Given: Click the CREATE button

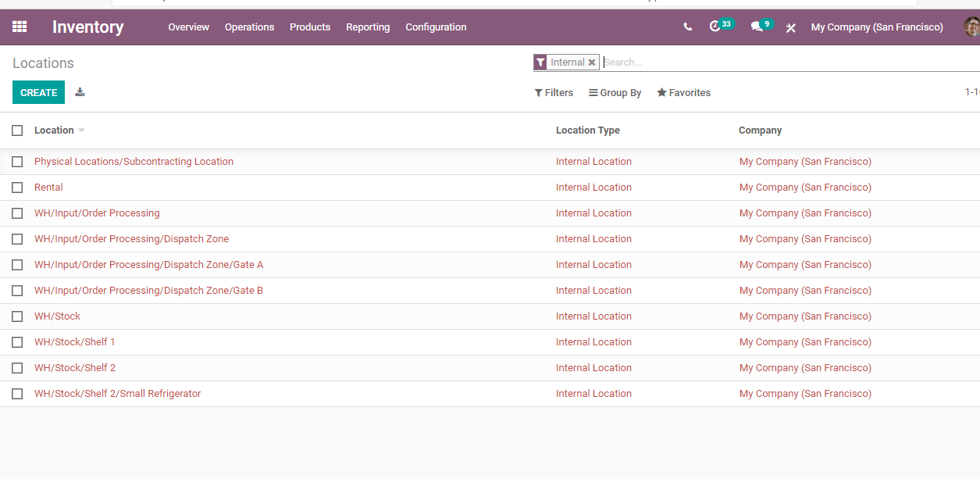Looking at the screenshot, I should (39, 92).
